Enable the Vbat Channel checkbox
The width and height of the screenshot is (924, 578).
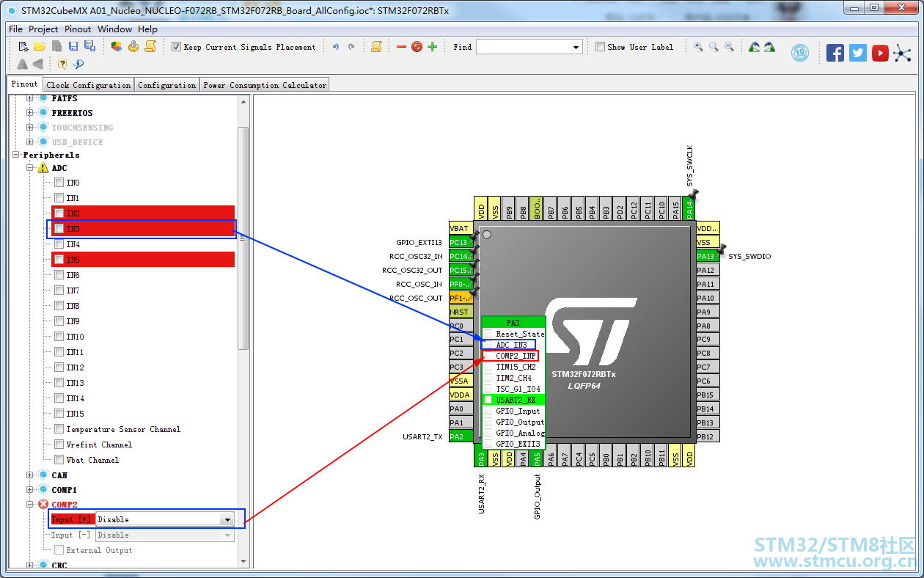point(59,460)
